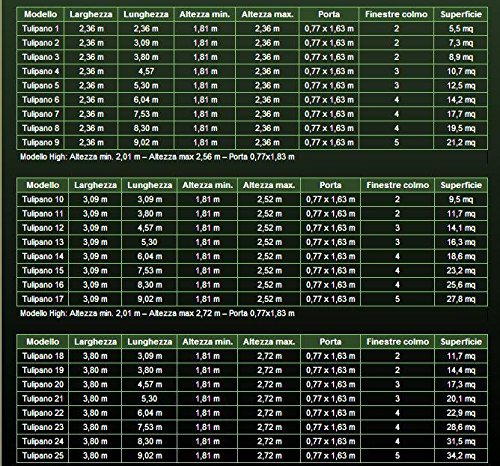This screenshot has width=500, height=466.
Task: Select the 21,2 mq surface cell
Action: 461,143
